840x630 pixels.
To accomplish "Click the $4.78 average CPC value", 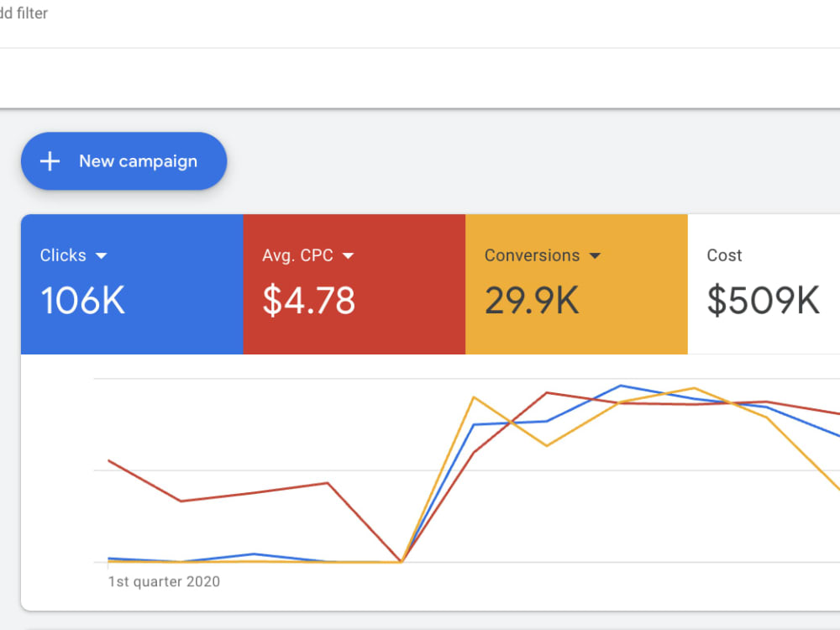I will [x=308, y=300].
